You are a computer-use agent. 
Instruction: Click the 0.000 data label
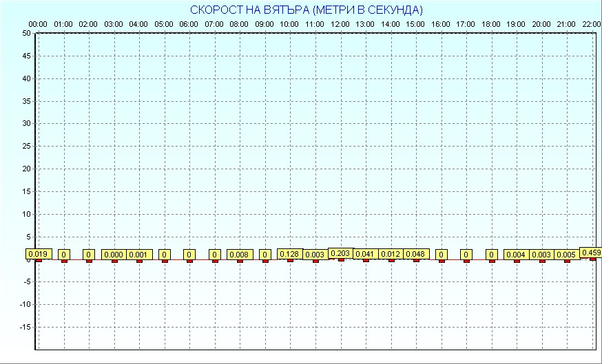tap(114, 255)
